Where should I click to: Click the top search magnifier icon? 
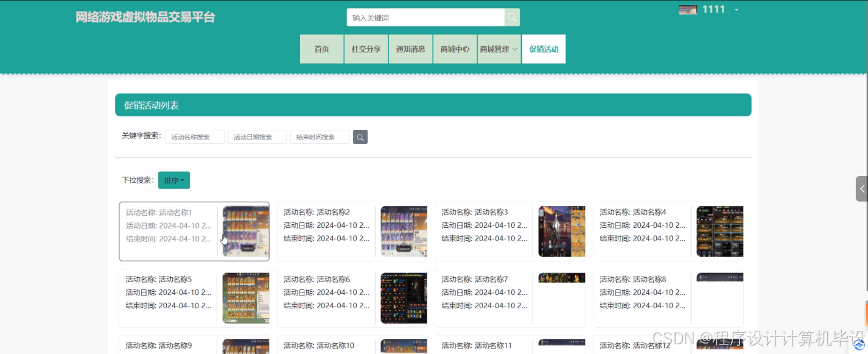512,17
